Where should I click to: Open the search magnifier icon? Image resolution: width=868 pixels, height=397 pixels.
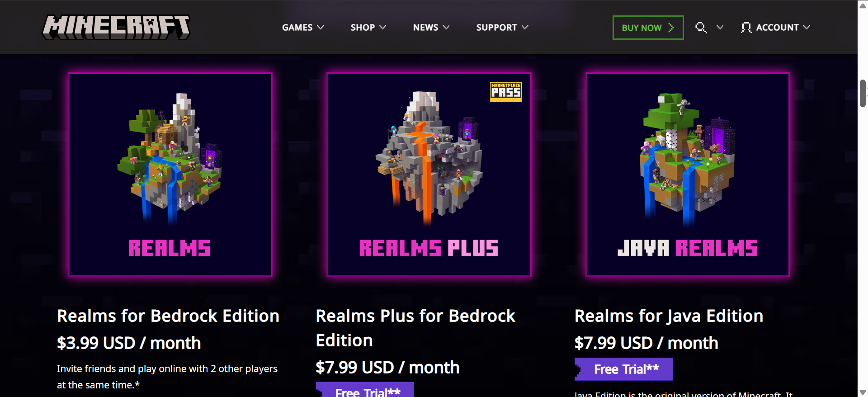coord(701,28)
